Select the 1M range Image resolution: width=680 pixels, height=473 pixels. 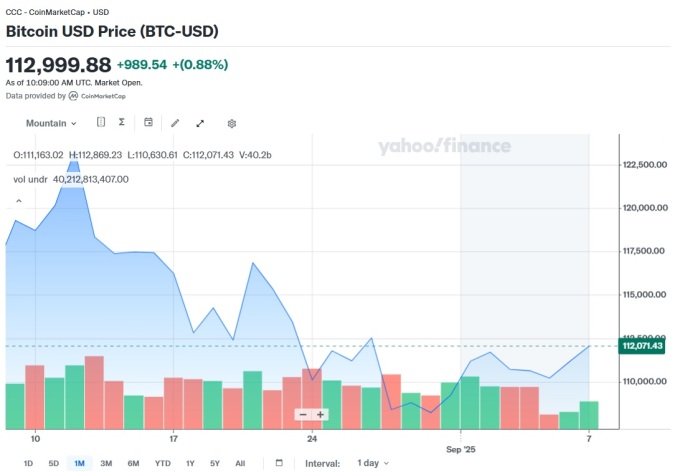tap(79, 463)
